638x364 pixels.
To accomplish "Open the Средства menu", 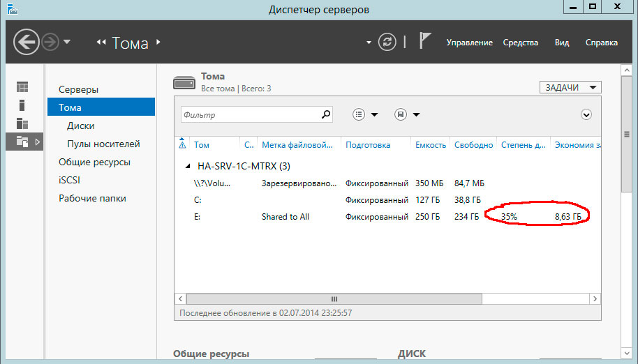I will tap(521, 43).
